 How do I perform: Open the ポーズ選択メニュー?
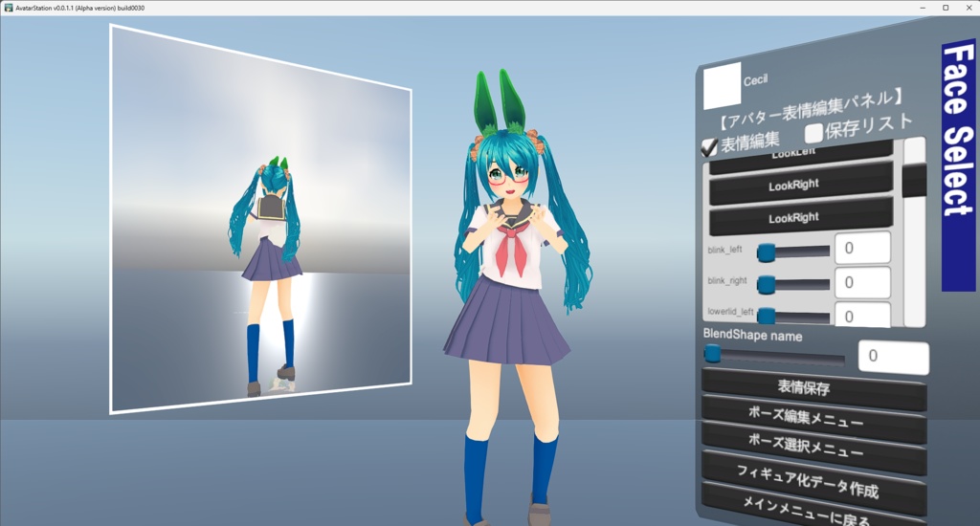pos(813,446)
